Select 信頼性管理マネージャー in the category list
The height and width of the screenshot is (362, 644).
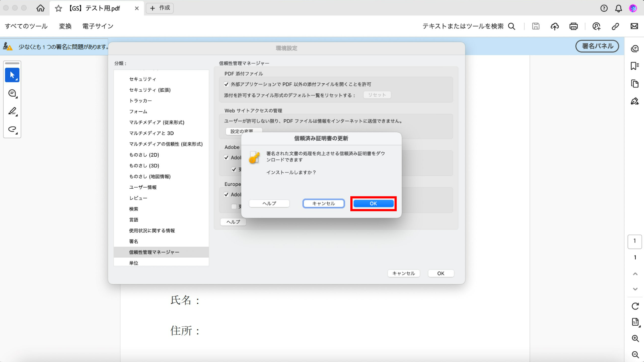pos(154,252)
